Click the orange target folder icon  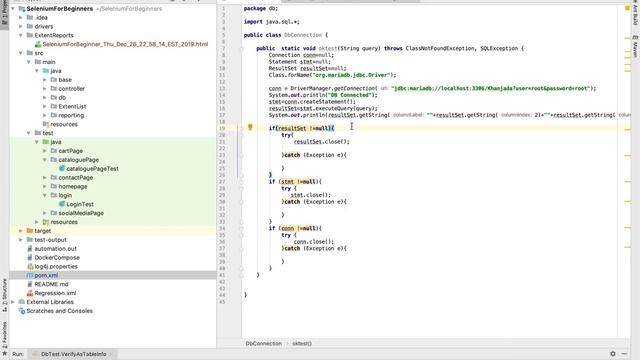pos(30,231)
